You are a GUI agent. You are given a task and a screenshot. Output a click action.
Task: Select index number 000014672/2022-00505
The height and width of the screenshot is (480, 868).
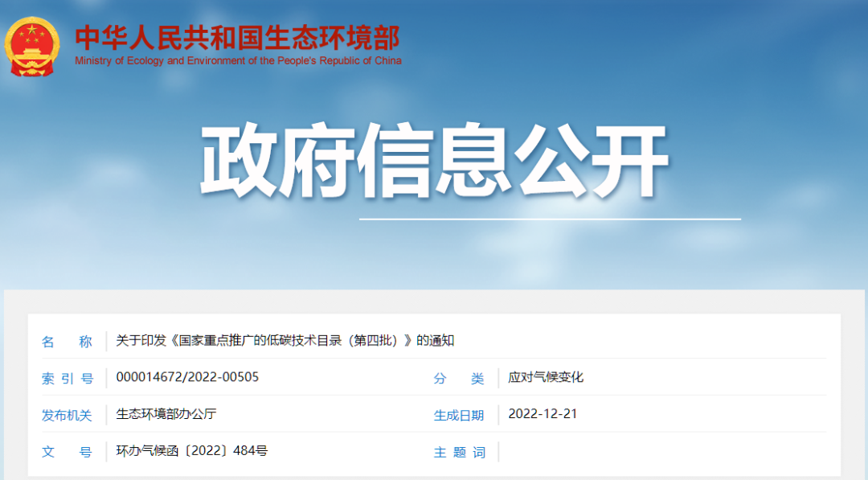click(187, 377)
